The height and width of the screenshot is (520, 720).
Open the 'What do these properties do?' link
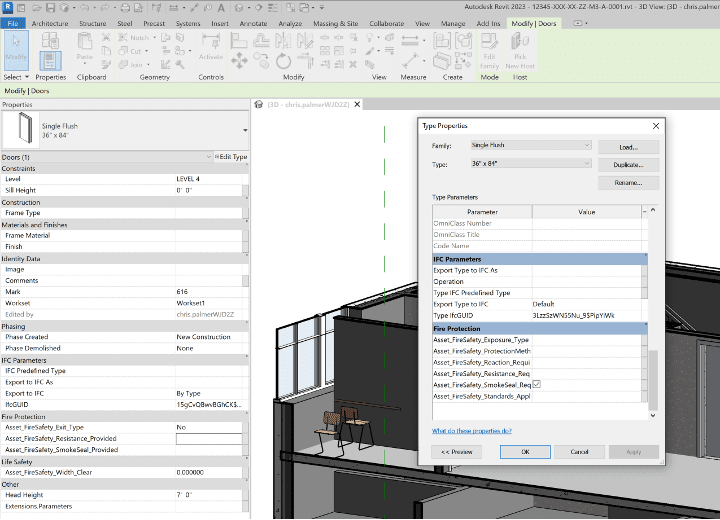(471, 431)
